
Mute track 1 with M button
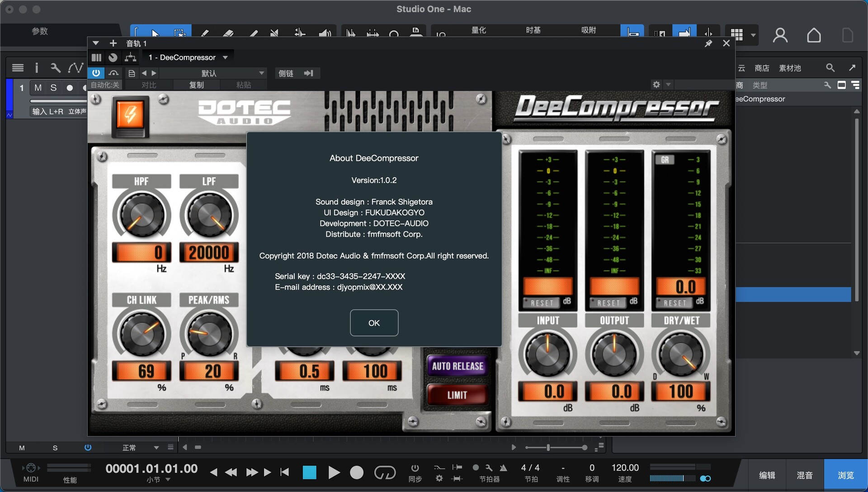[x=38, y=88]
